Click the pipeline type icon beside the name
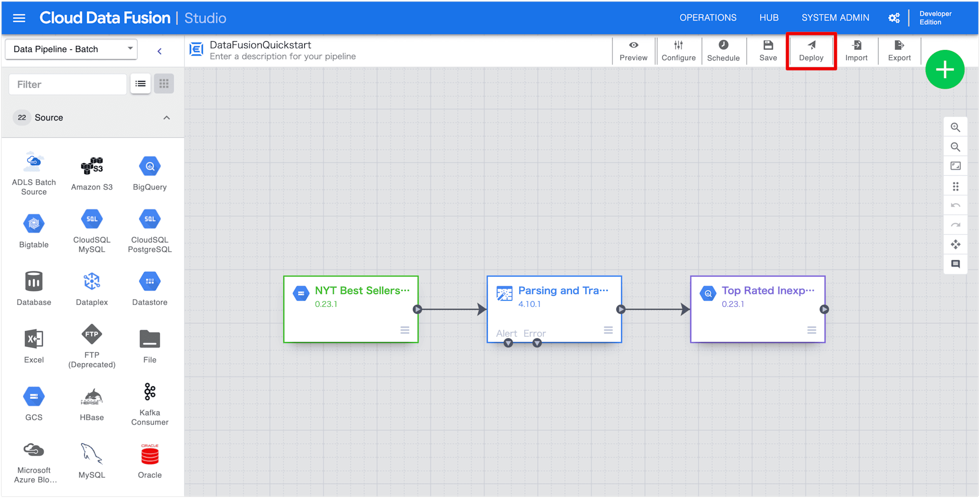The image size is (980, 498). click(196, 49)
